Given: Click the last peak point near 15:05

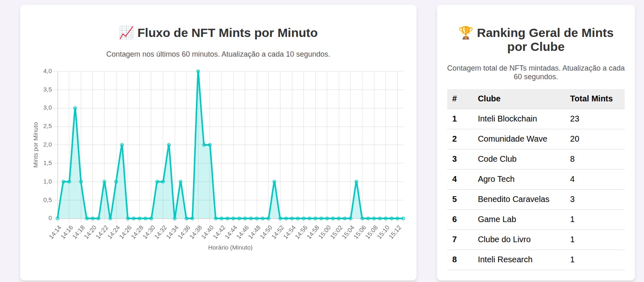Looking at the screenshot, I should tap(356, 182).
